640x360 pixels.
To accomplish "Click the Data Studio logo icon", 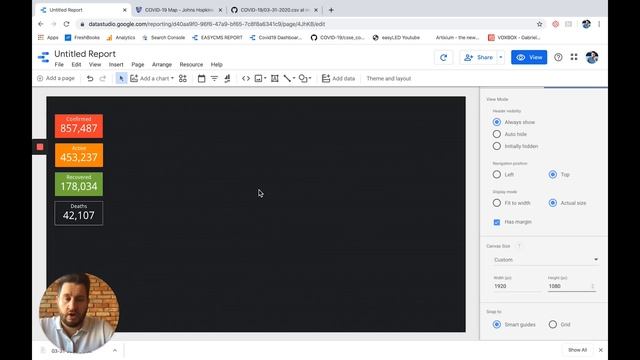I will [43, 58].
